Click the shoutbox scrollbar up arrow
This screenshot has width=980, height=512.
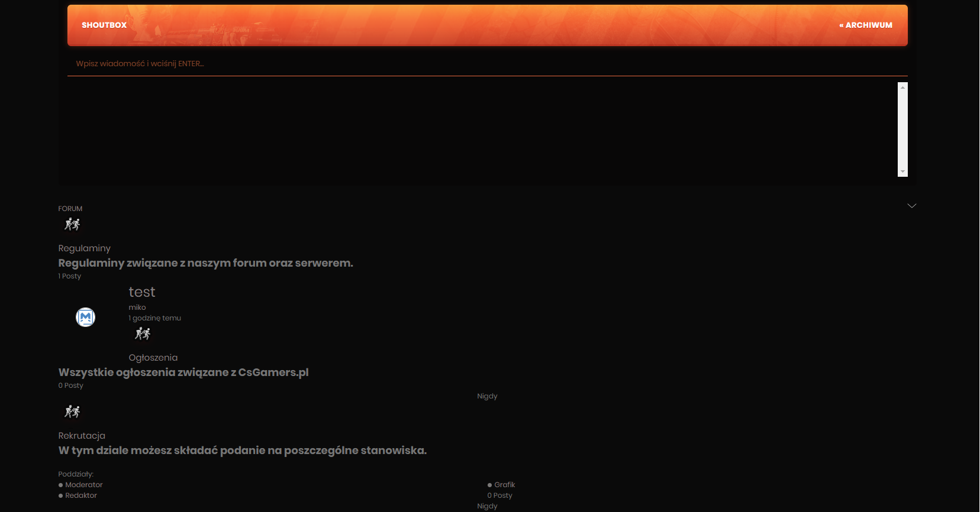tap(902, 88)
